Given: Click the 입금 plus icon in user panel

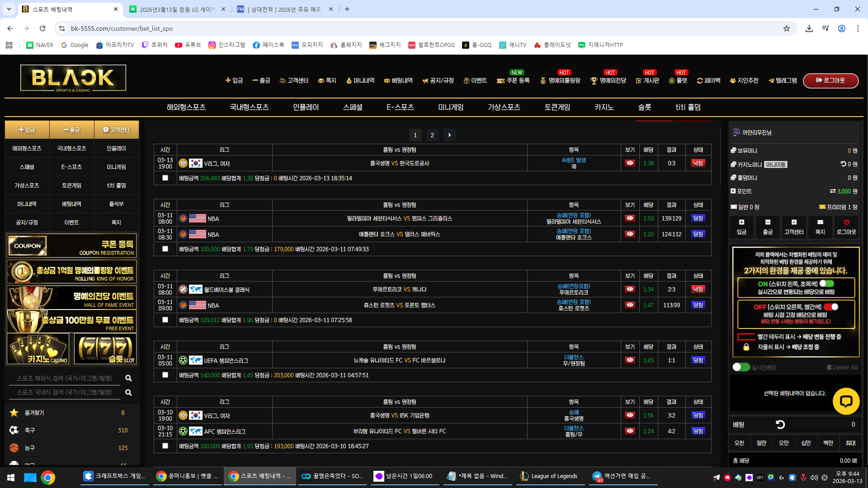Looking at the screenshot, I should 741,222.
